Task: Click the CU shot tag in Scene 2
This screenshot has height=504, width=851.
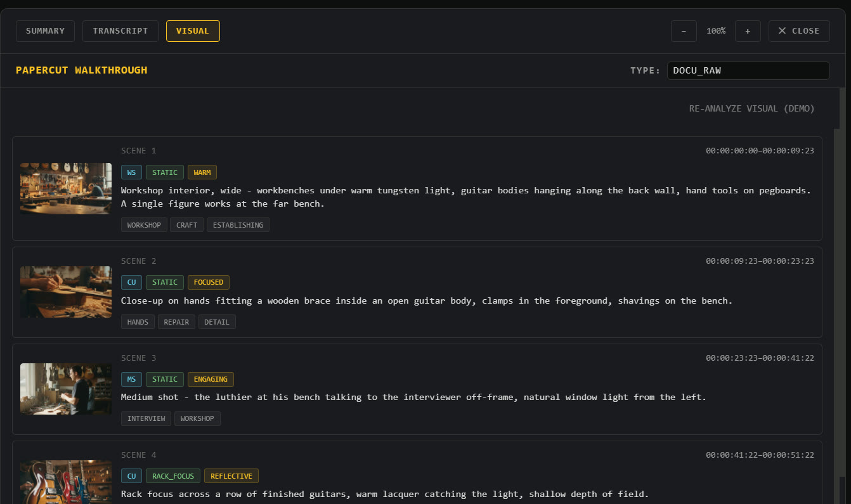Action: (131, 282)
